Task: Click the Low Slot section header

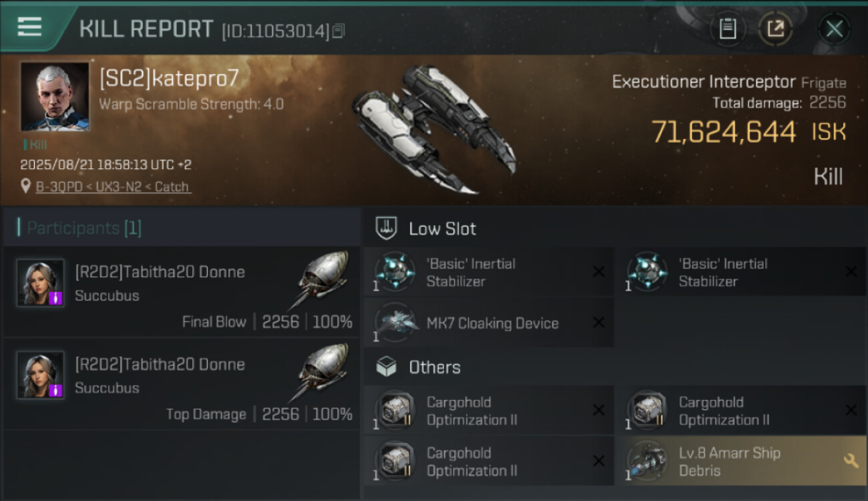Action: click(442, 228)
